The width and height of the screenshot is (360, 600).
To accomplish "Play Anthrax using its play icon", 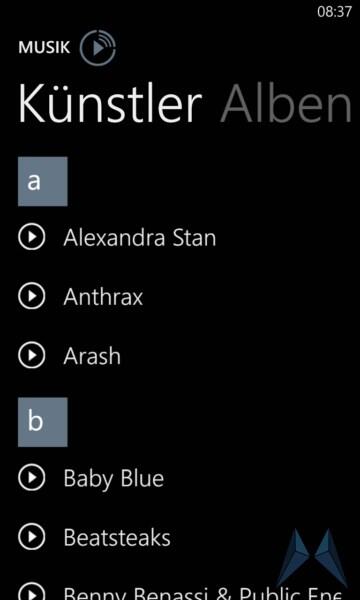I will pyautogui.click(x=32, y=296).
